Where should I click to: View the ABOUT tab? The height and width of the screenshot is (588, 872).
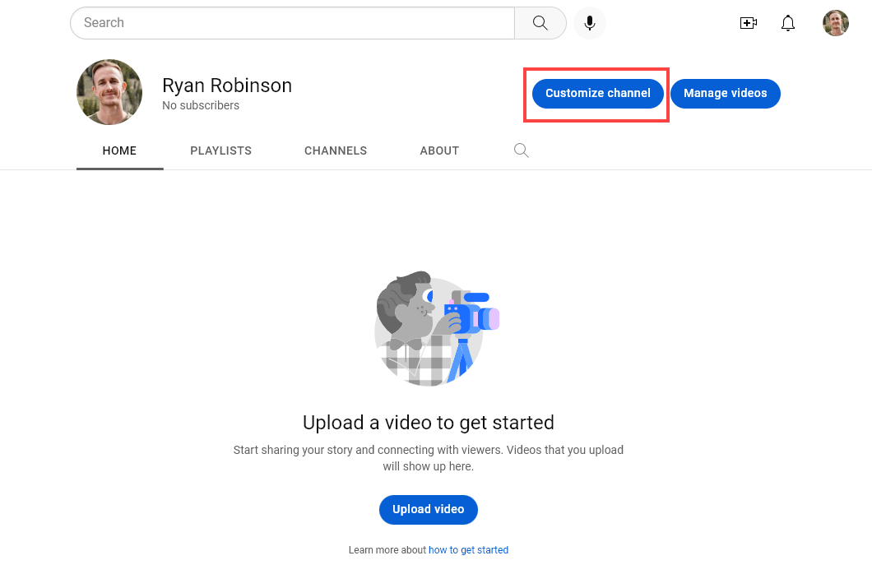click(x=439, y=150)
